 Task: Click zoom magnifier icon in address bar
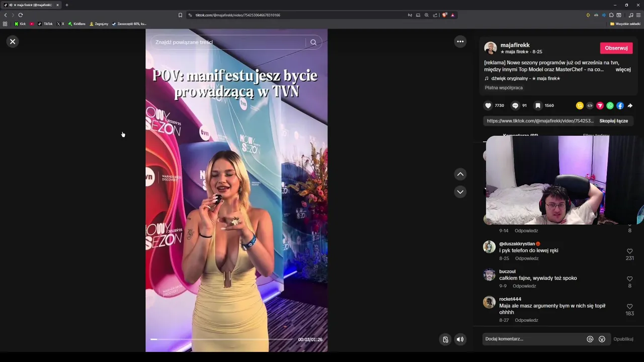point(427,15)
